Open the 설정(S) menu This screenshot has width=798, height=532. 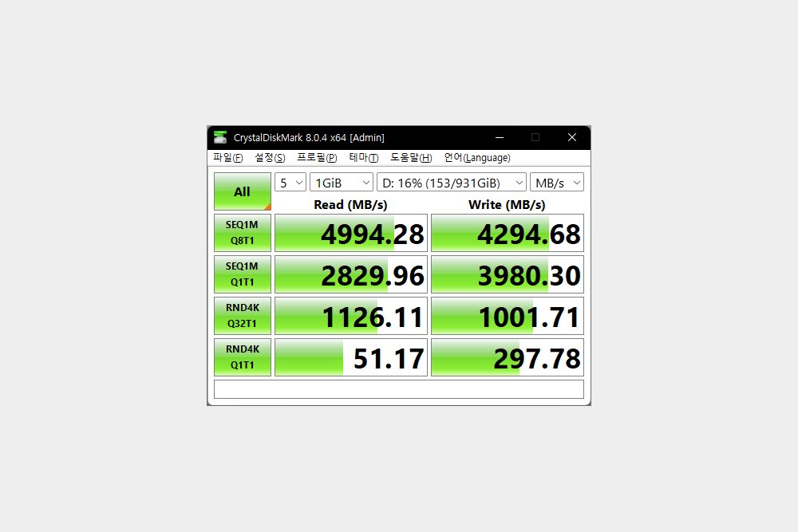[x=270, y=158]
